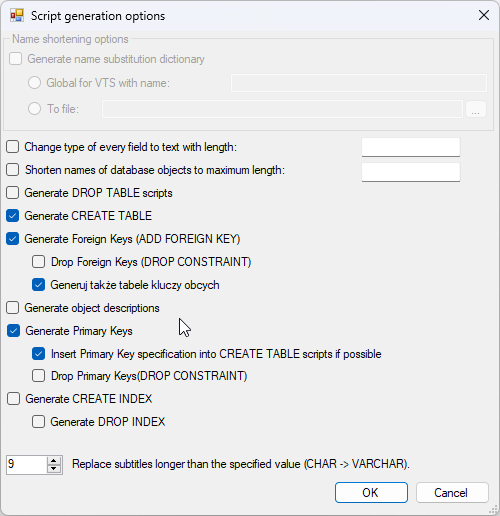Check Generate object descriptions

tap(13, 308)
